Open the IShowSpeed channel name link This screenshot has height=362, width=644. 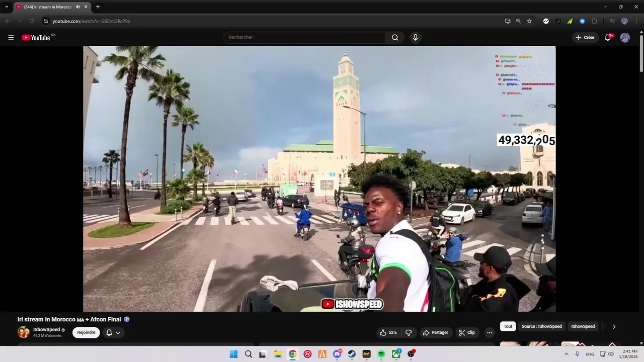coord(46,330)
